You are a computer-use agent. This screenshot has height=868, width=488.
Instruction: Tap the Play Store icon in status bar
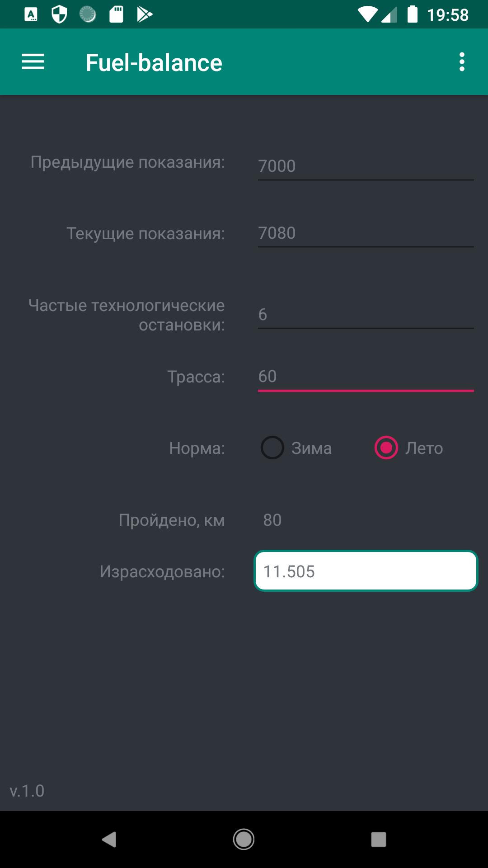145,15
